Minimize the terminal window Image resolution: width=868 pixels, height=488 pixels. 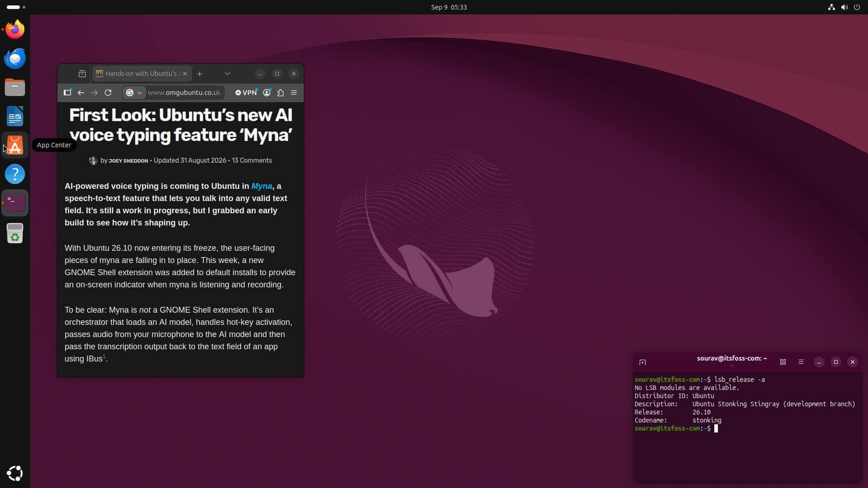tap(819, 362)
